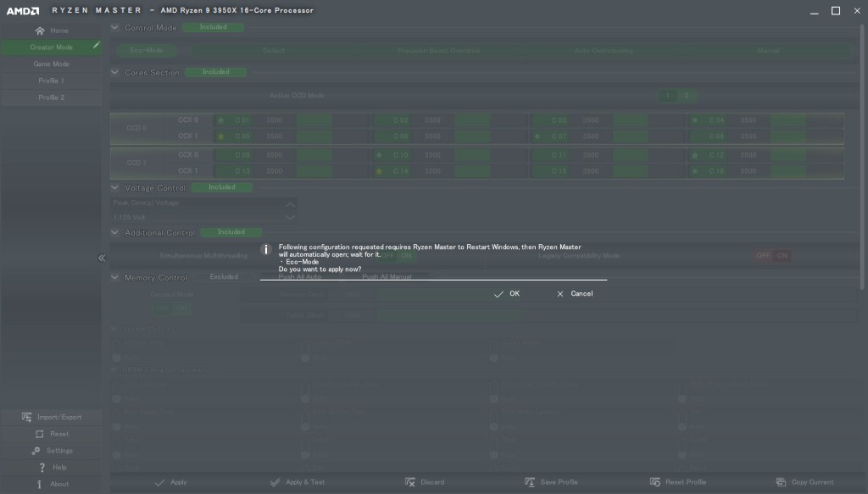868x494 pixels.
Task: Turn Legacy Compatibility Mode ON
Action: pyautogui.click(x=782, y=256)
